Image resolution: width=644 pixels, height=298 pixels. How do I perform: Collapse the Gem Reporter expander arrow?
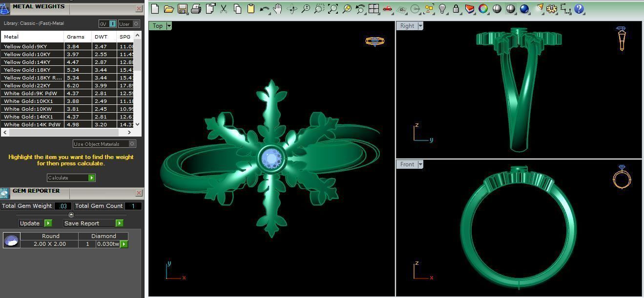[x=71, y=215]
